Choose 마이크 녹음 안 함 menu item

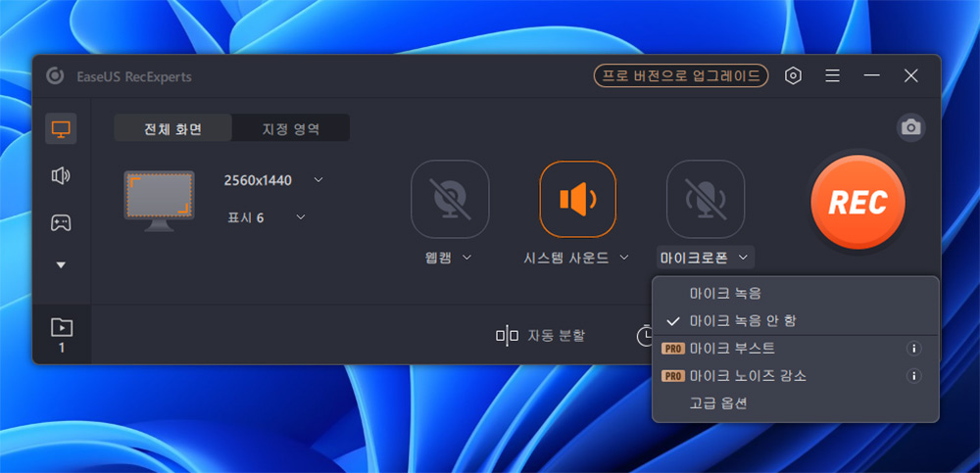(x=795, y=321)
